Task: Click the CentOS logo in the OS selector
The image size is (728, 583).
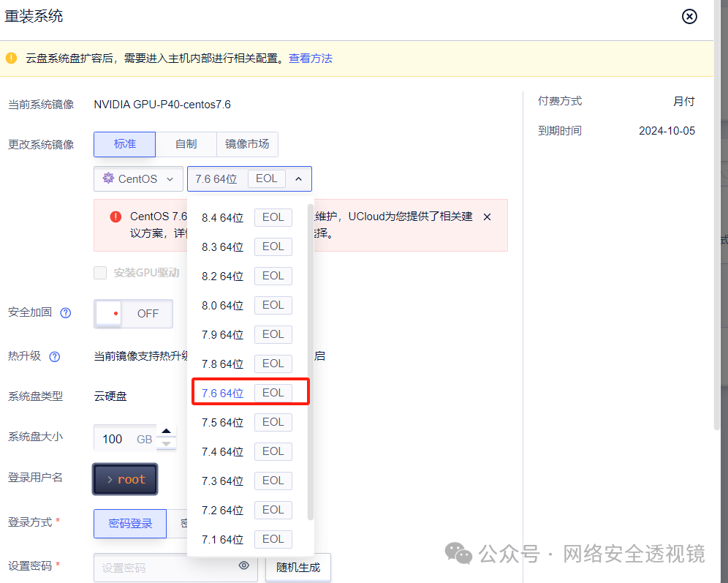Action: click(110, 178)
